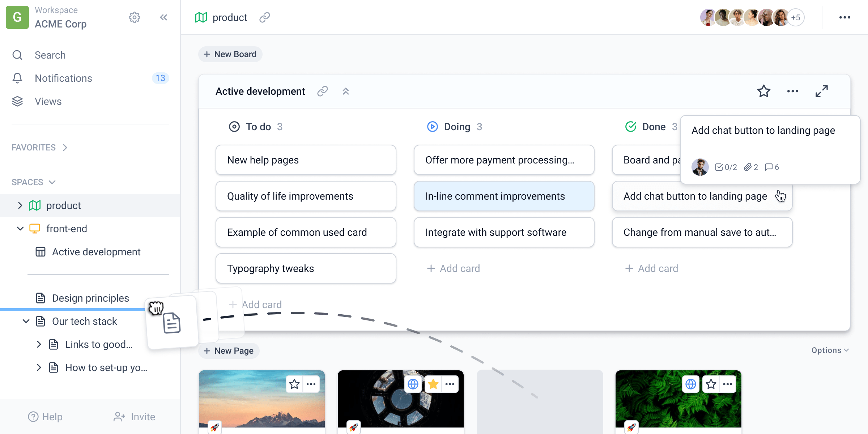This screenshot has width=868, height=434.
Task: Click globe icon on fern page thumbnail
Action: [x=690, y=384]
